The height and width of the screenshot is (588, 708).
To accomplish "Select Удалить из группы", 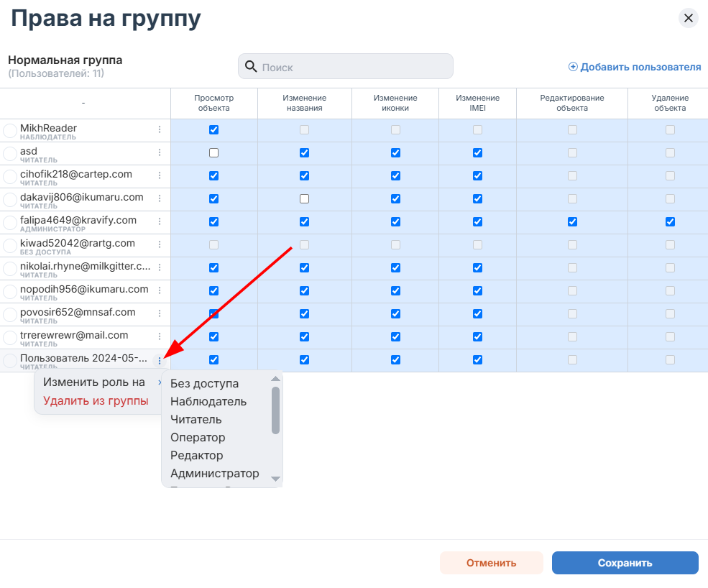I will click(96, 401).
